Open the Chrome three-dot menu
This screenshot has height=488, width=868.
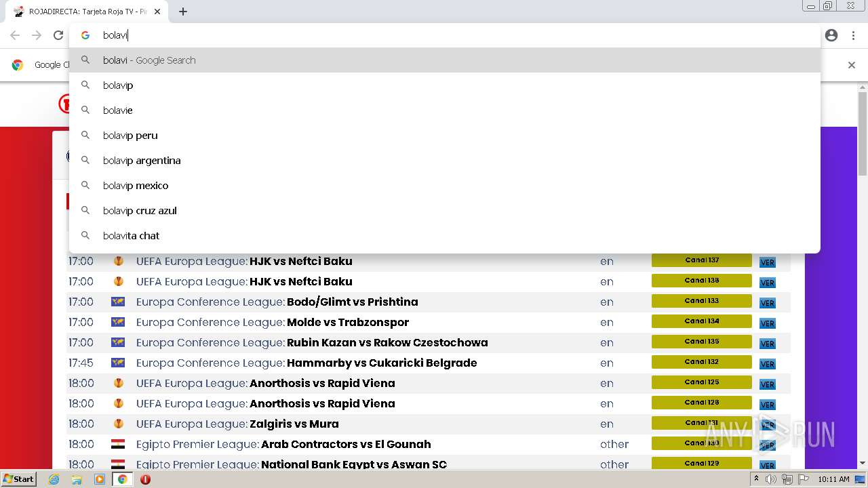tap(853, 35)
